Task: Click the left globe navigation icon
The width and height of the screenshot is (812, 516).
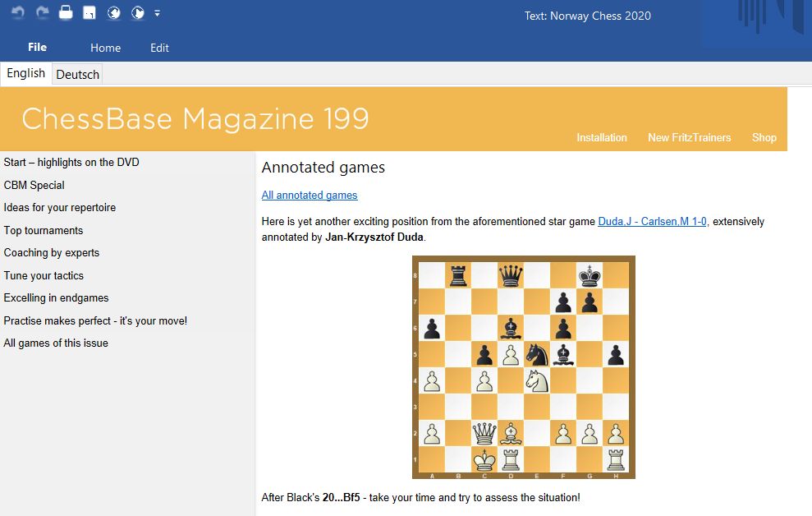Action: tap(114, 12)
